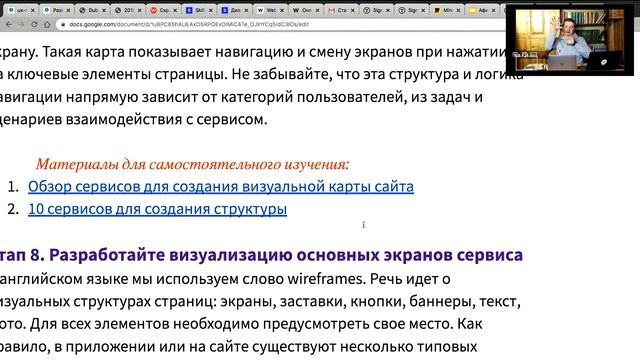This screenshot has width=640, height=360.
Task: Switch to the 'Dub' browser tab
Action: [x=93, y=10]
